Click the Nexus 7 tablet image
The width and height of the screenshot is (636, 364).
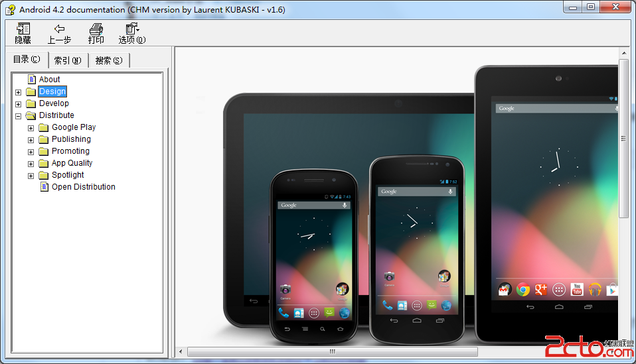coord(547,204)
